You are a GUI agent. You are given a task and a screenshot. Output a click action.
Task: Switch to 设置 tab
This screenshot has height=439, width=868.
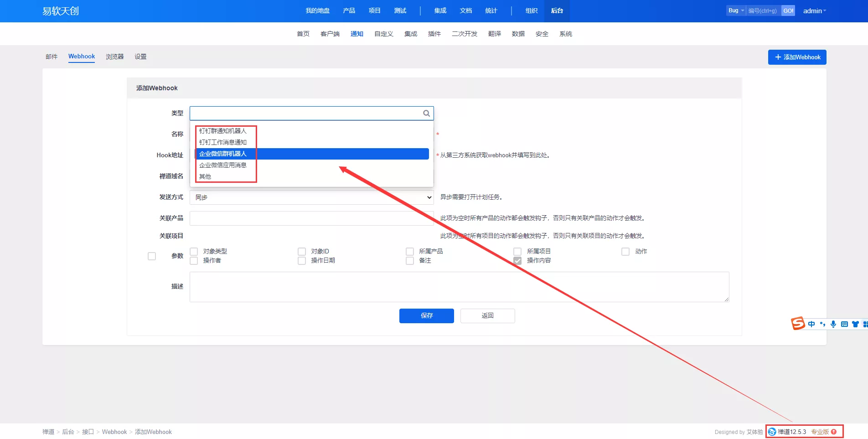tap(140, 57)
